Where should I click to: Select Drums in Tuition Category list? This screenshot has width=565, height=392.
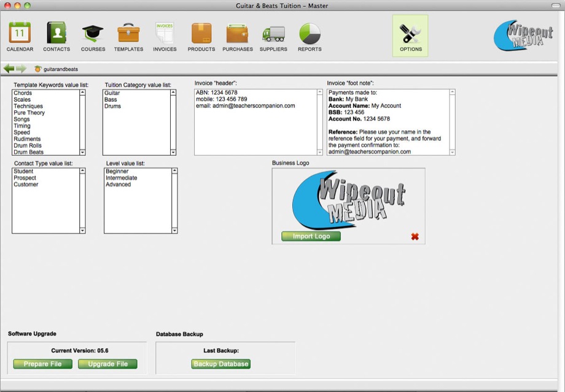pyautogui.click(x=113, y=106)
